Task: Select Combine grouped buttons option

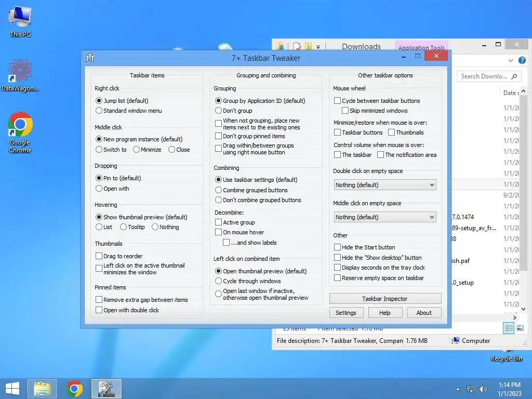Action: pyautogui.click(x=251, y=190)
